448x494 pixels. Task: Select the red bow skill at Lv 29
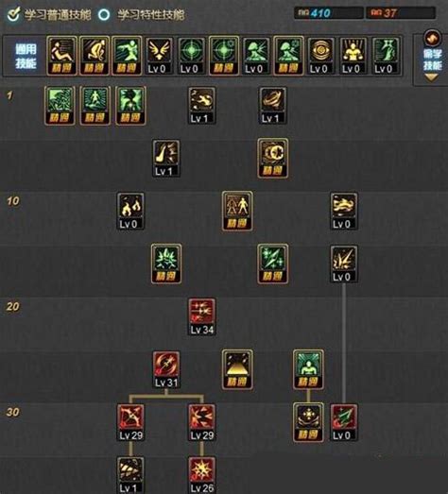(130, 422)
